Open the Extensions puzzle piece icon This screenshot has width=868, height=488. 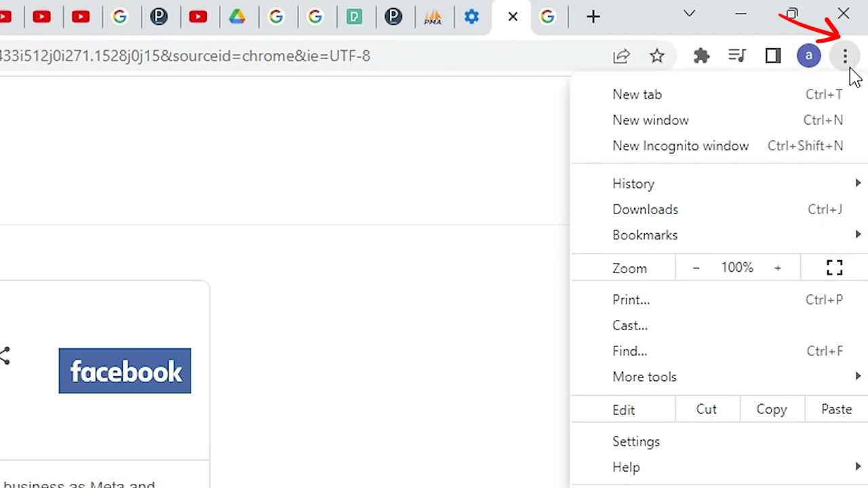pos(701,56)
